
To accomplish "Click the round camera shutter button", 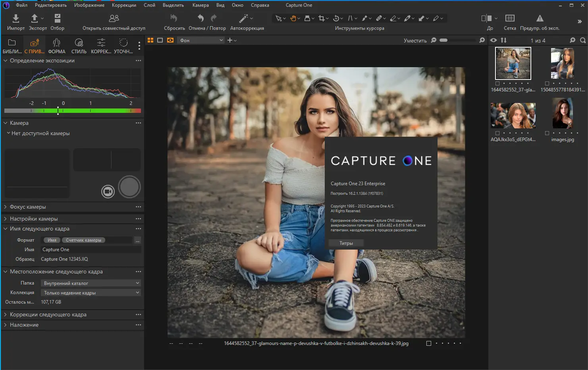I will [x=129, y=187].
